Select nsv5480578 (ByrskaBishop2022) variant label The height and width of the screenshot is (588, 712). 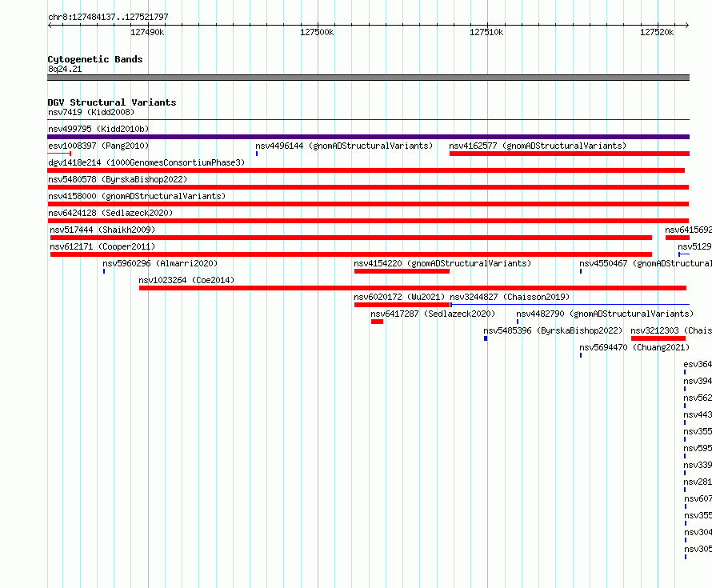click(118, 179)
